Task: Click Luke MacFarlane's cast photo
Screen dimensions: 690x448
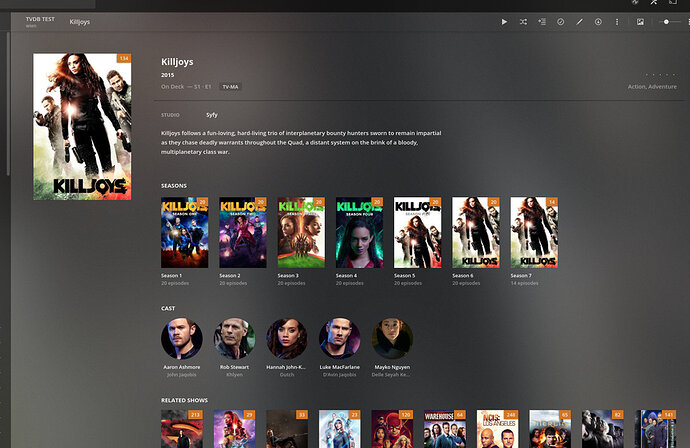Action: pyautogui.click(x=340, y=339)
